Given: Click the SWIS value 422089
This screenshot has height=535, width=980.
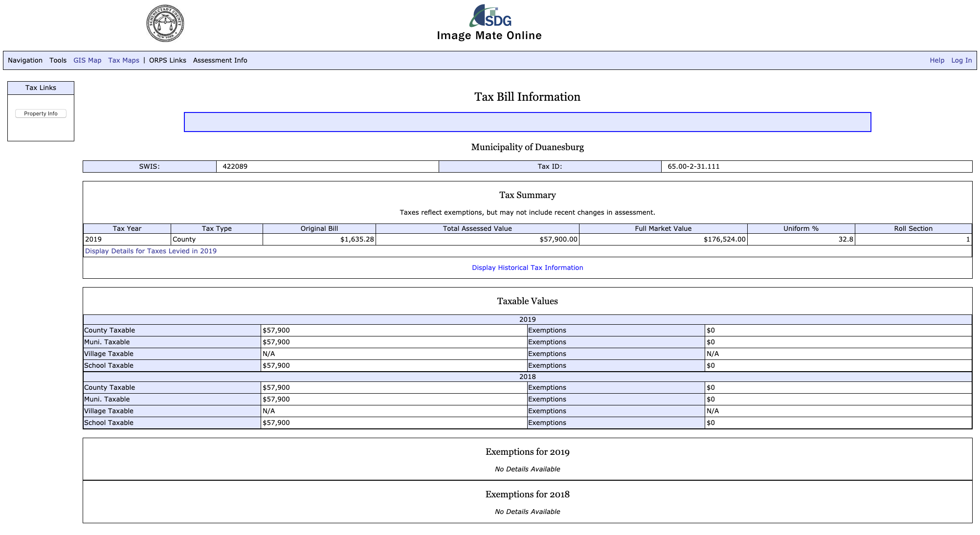Looking at the screenshot, I should [x=235, y=166].
